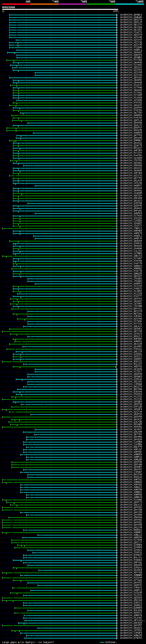The height and width of the screenshot is (644, 146).
Task: Click the white query length bar
Action: [60, 9]
